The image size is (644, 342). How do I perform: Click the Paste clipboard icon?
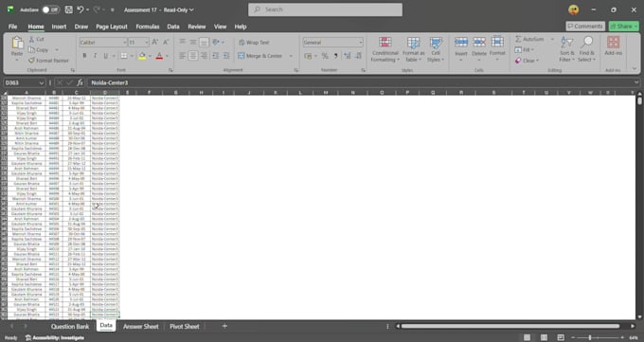pyautogui.click(x=17, y=43)
